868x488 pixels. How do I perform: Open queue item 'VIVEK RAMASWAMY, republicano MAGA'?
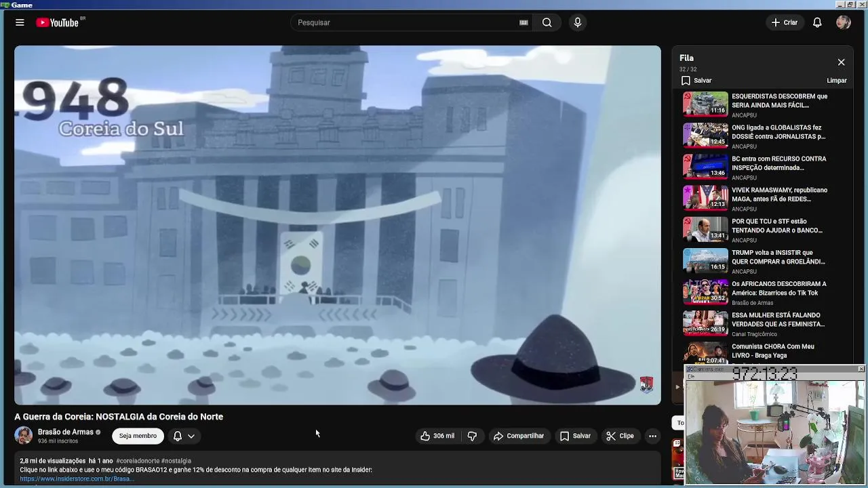pyautogui.click(x=763, y=199)
